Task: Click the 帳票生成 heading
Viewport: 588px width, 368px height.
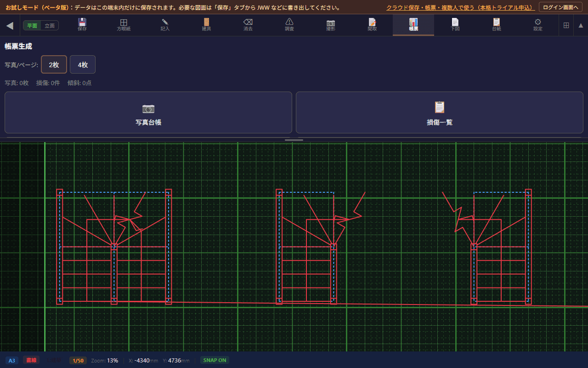Action: click(18, 46)
